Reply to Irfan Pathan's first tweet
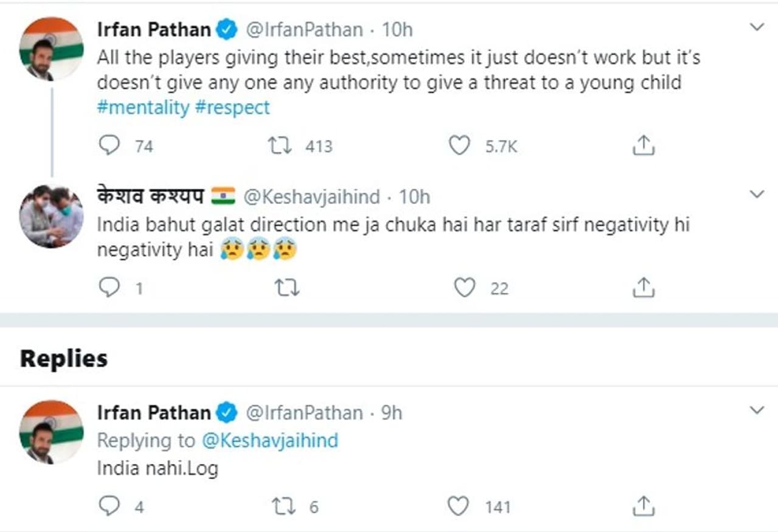 pyautogui.click(x=109, y=146)
